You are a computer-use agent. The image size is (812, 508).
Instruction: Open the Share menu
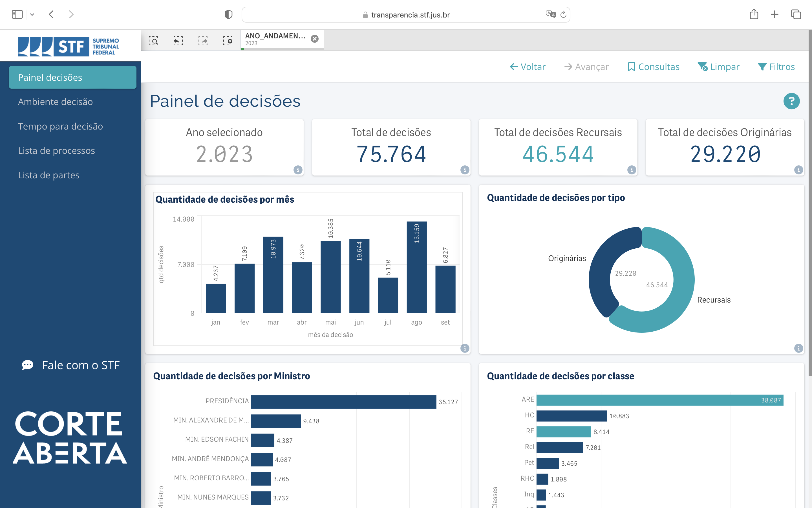click(754, 14)
